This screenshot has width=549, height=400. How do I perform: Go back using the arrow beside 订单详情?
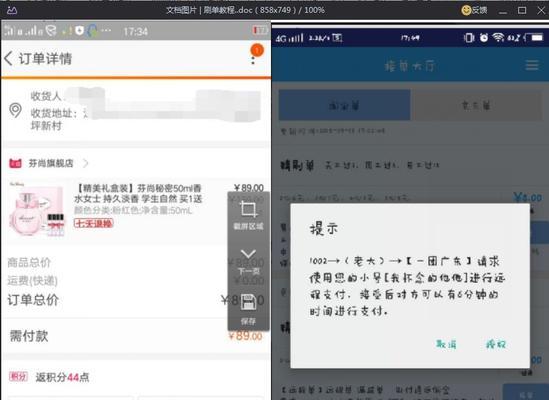pyautogui.click(x=9, y=58)
